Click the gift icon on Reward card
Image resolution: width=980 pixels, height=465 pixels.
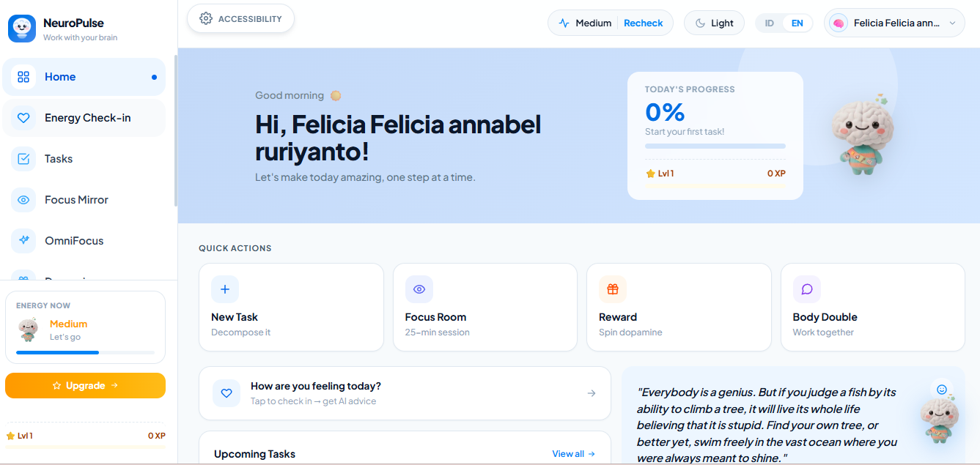click(613, 289)
